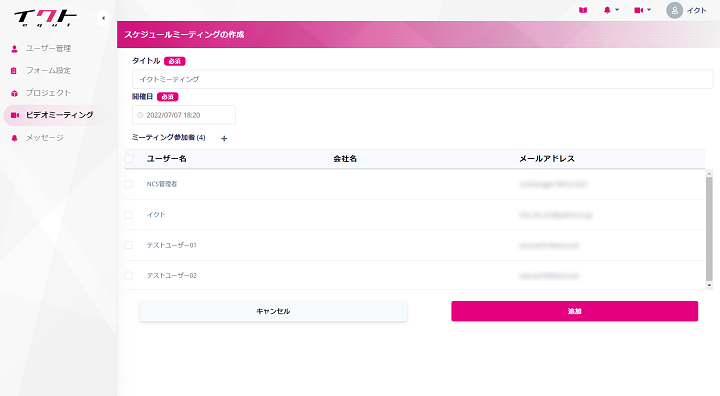Open ビデオミーティング menu
720x396 pixels.
pos(57,115)
